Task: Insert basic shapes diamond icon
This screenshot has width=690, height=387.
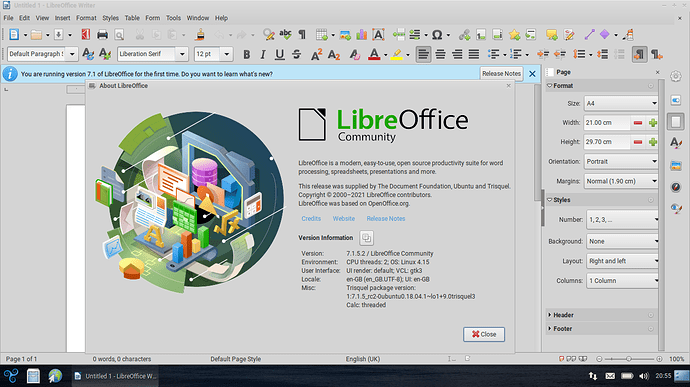Action: 605,34
